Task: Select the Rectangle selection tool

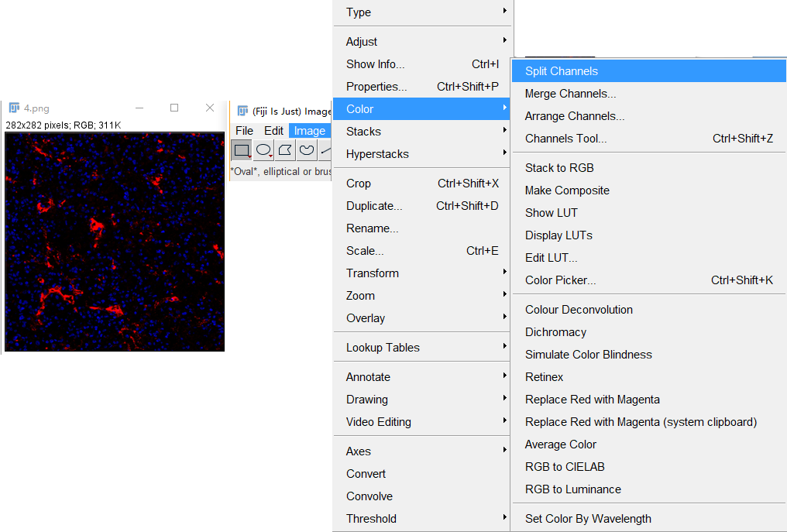Action: click(242, 150)
